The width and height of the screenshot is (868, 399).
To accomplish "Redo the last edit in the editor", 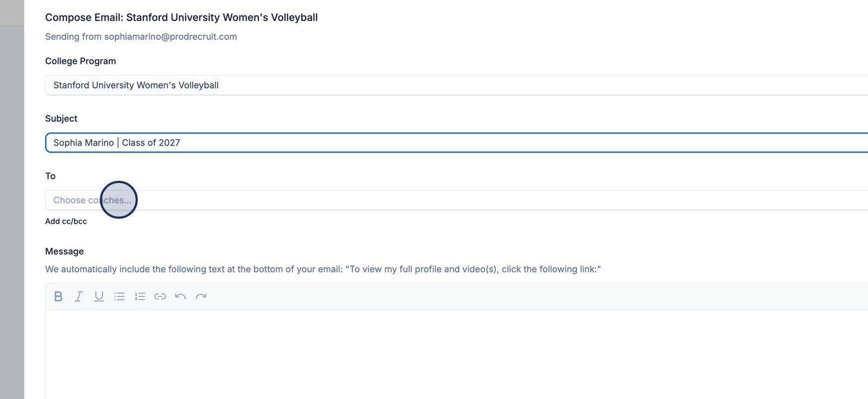I will (201, 296).
